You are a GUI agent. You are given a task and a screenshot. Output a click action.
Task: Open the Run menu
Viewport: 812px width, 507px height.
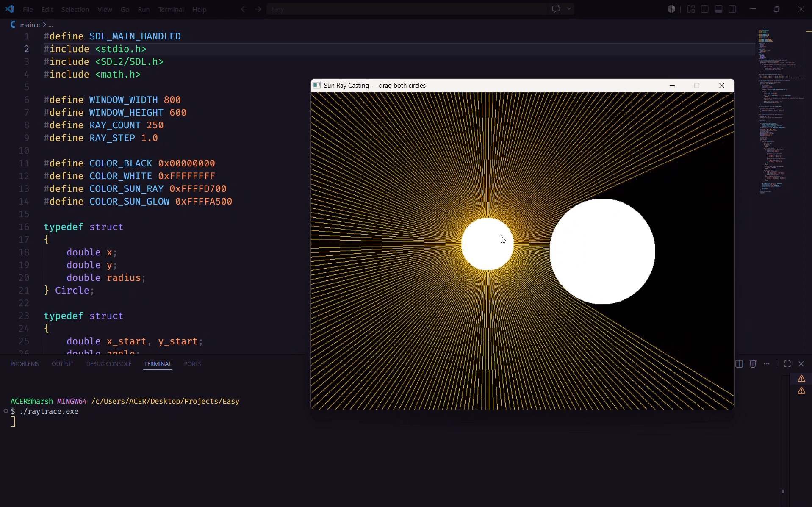pos(144,9)
